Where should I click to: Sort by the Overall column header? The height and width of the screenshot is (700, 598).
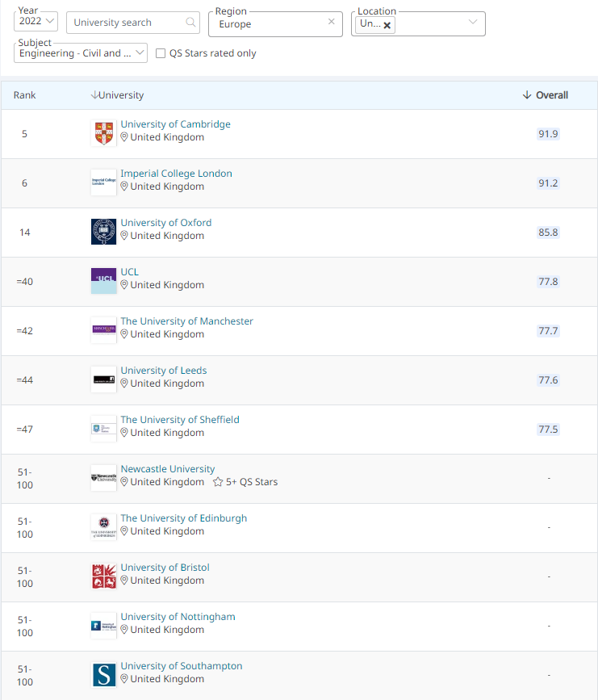552,95
